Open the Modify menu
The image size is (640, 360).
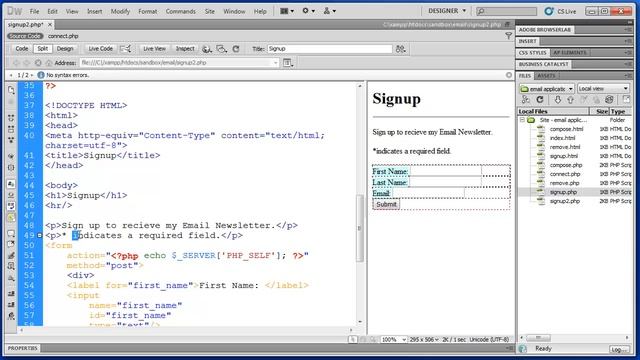pyautogui.click(x=120, y=11)
